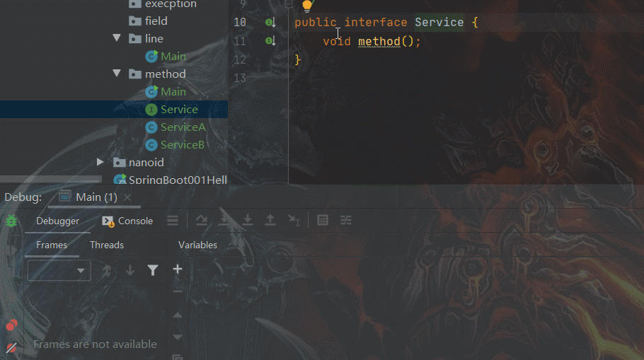
Task: Click the 'void' keyword in editor
Action: pyautogui.click(x=337, y=42)
